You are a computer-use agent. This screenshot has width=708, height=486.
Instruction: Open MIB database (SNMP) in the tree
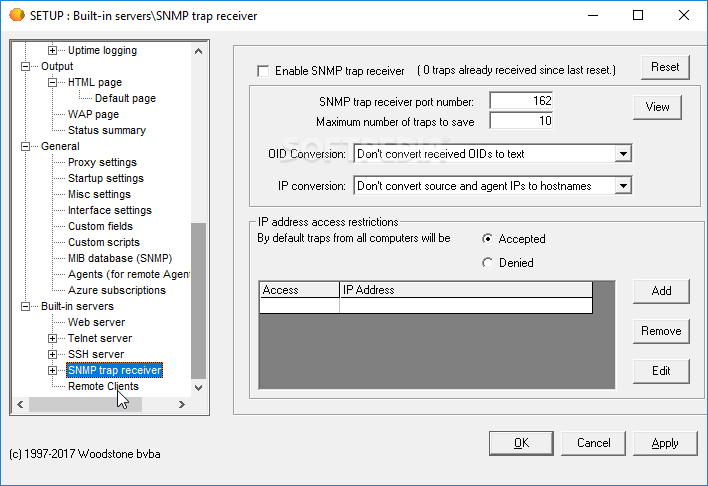click(x=120, y=258)
